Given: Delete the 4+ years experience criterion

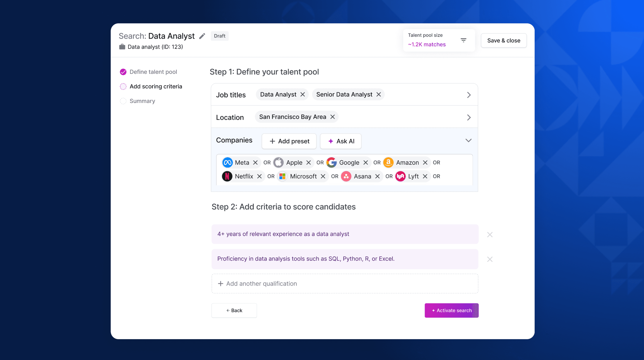Looking at the screenshot, I should pyautogui.click(x=490, y=234).
